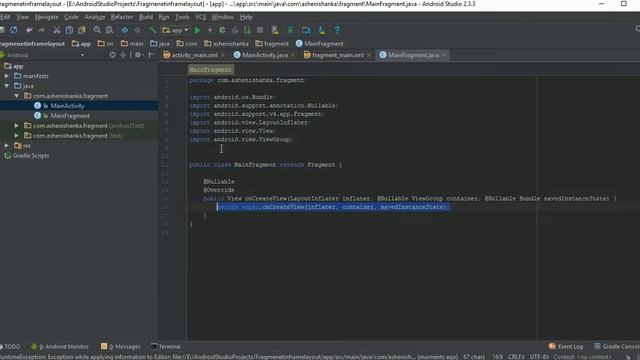Run app with green play icon
The height and width of the screenshot is (360, 640).
pos(198,30)
